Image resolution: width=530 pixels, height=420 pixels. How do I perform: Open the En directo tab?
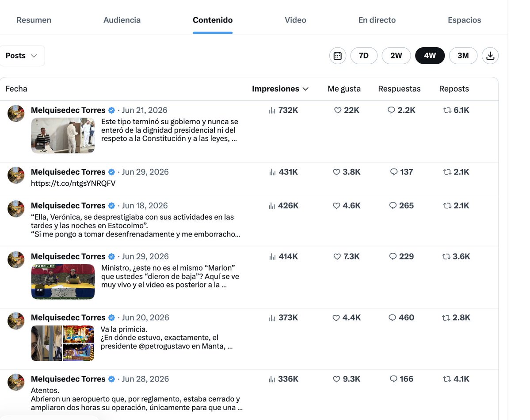point(377,20)
